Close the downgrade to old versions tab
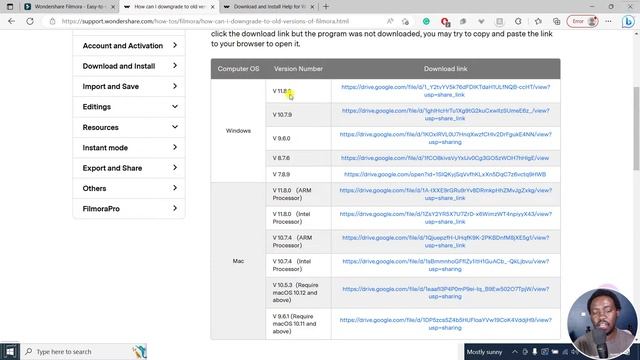Screen dimensions: 640x360 coord(213,7)
